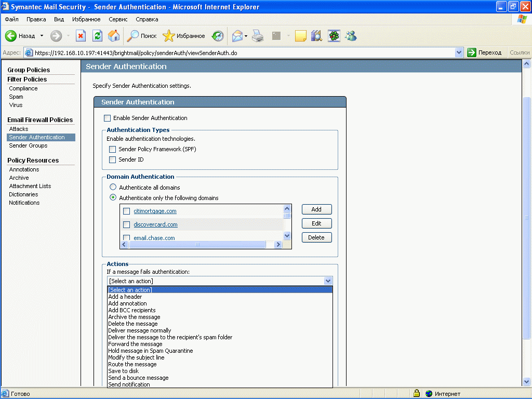Click the grey Forward arrow icon

point(56,36)
